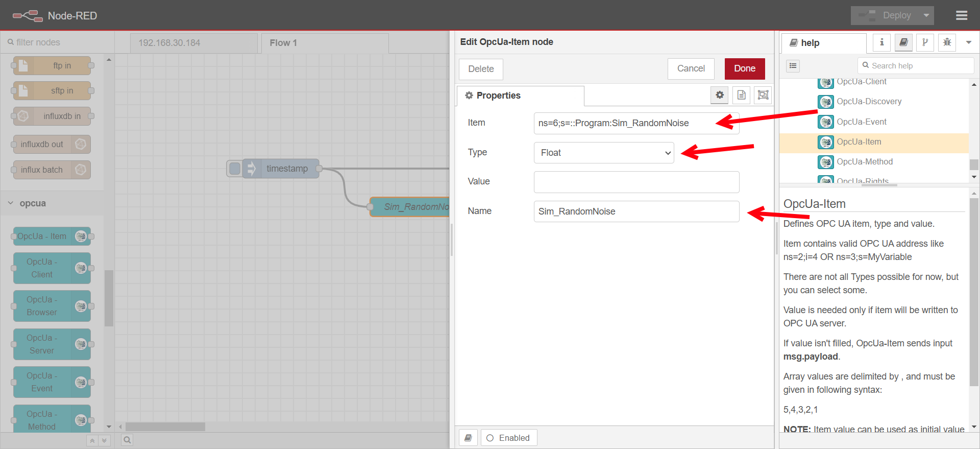Open the node appearance icon

763,95
